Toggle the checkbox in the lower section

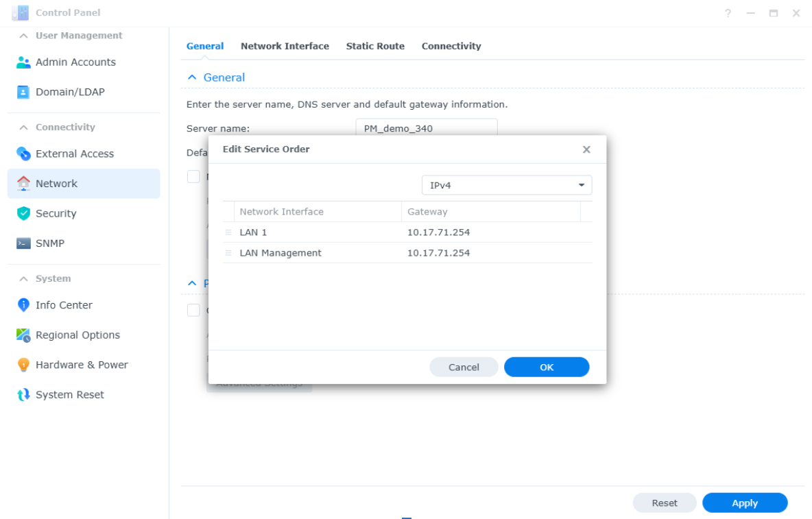193,310
